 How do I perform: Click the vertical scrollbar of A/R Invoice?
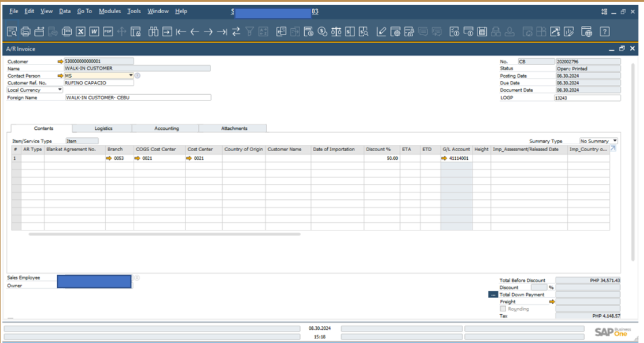[633, 161]
